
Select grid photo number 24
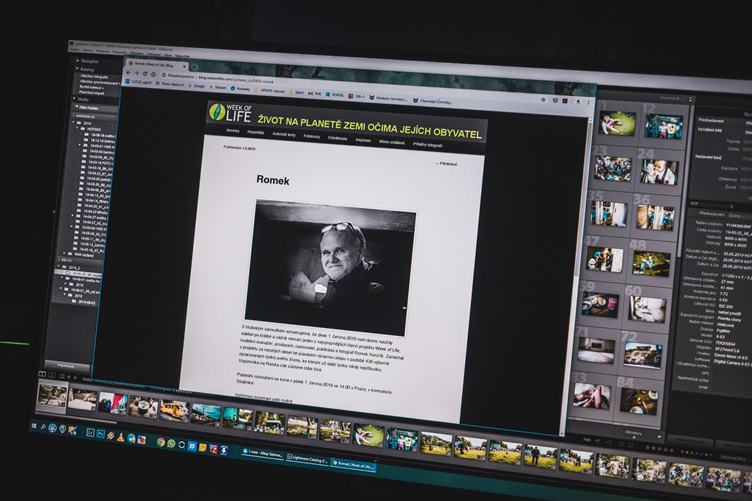(659, 172)
